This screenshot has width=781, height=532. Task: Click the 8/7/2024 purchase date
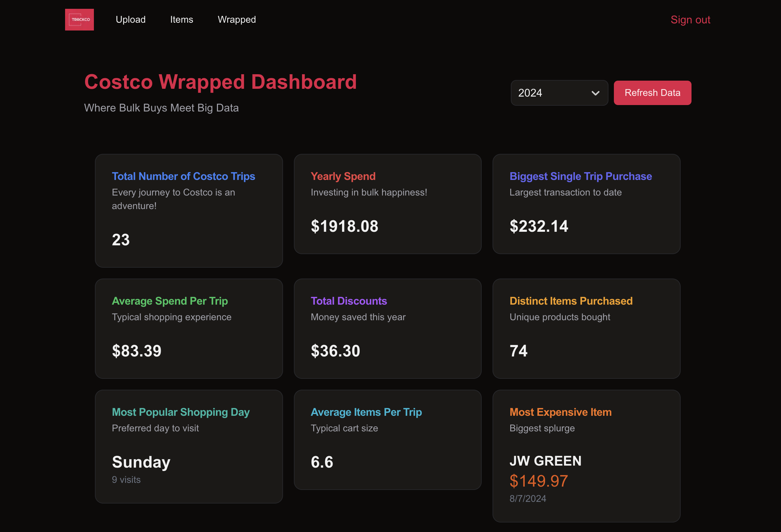528,499
